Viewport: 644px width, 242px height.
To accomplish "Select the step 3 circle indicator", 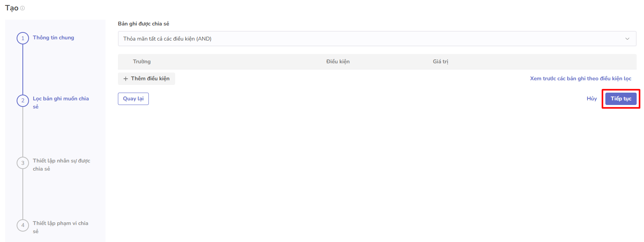I will tap(23, 163).
